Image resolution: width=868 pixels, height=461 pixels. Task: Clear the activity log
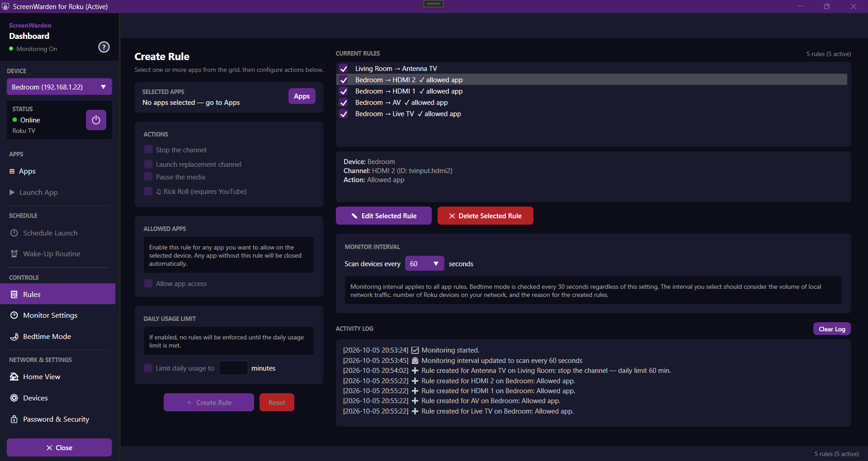pyautogui.click(x=832, y=329)
